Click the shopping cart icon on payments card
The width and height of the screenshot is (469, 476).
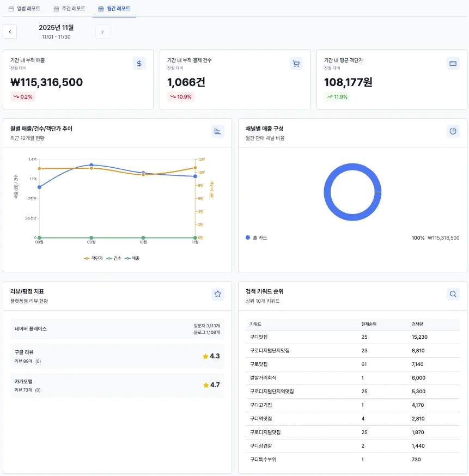296,63
